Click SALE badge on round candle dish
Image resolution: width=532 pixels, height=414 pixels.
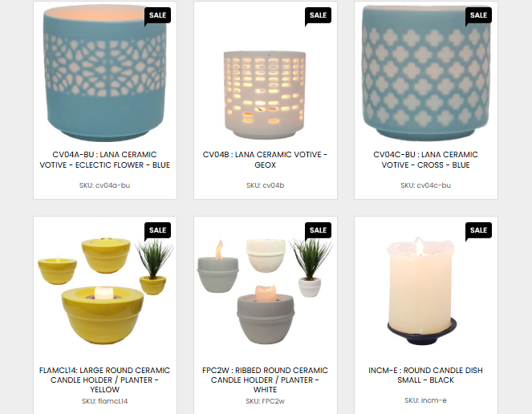pos(478,230)
